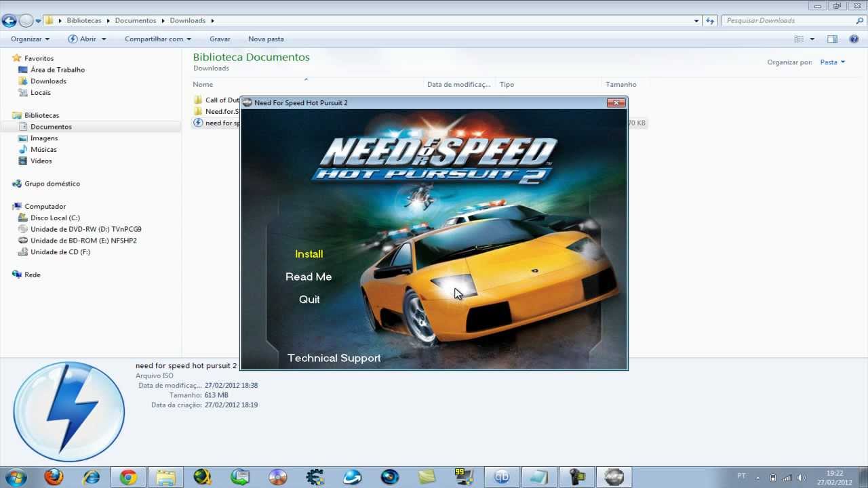Open the Organizar menu
This screenshot has width=868, height=488.
click(30, 39)
